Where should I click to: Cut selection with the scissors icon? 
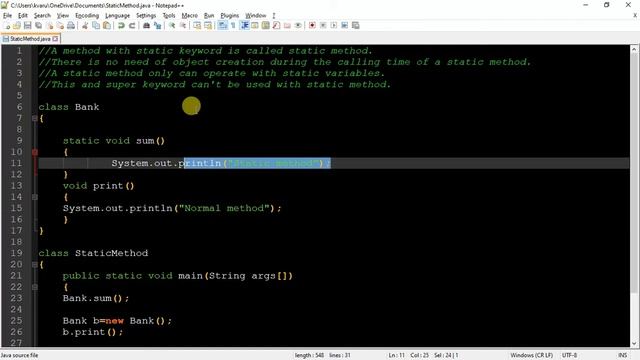pos(85,25)
